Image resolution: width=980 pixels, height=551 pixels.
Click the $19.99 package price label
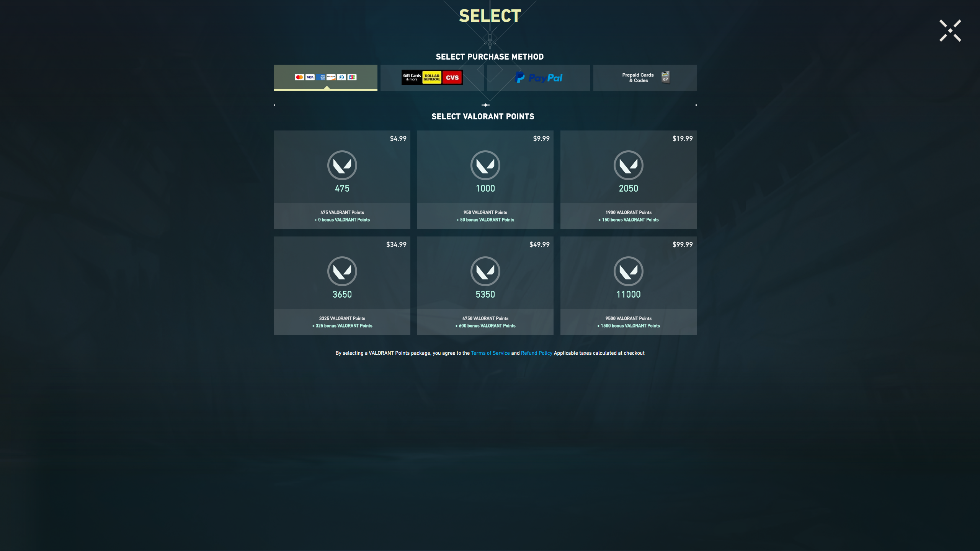click(683, 139)
